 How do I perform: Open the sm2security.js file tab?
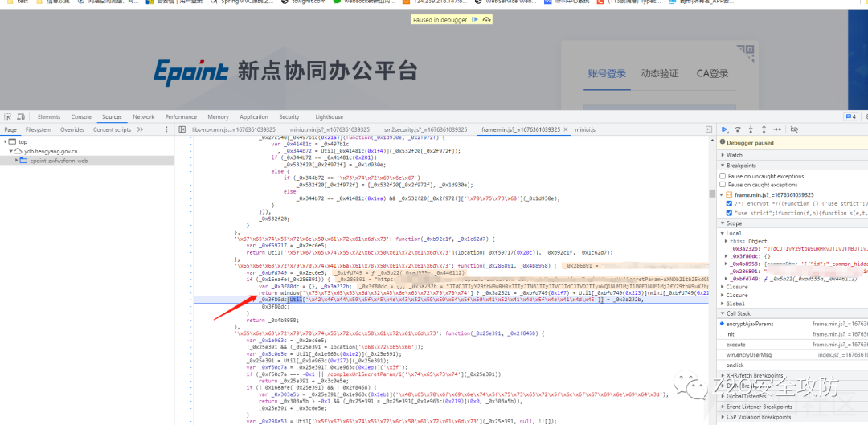coord(425,129)
